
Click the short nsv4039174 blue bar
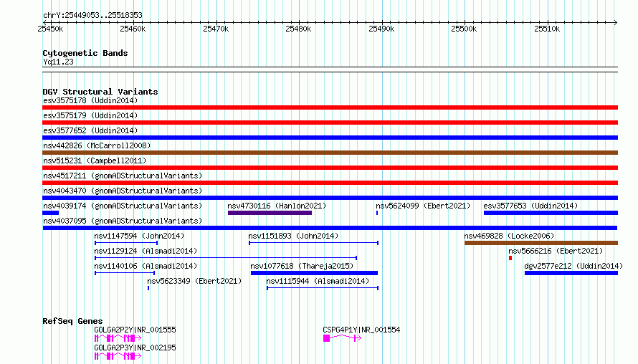coord(50,213)
